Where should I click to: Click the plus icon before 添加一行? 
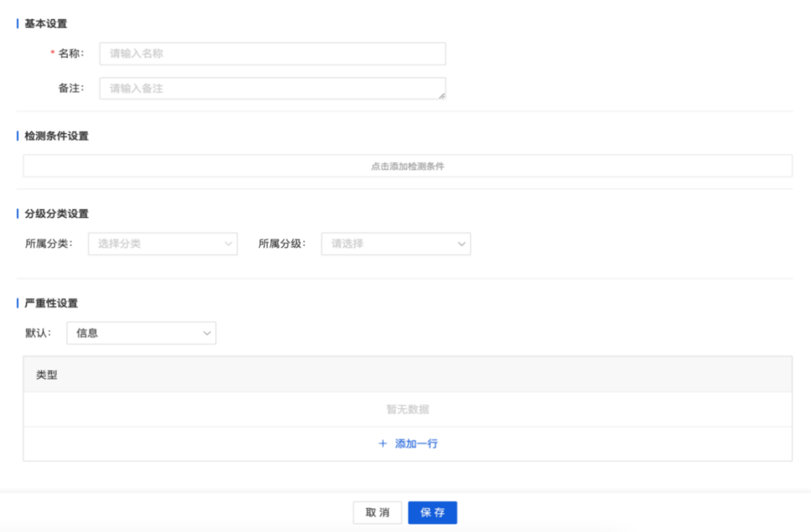coord(383,444)
